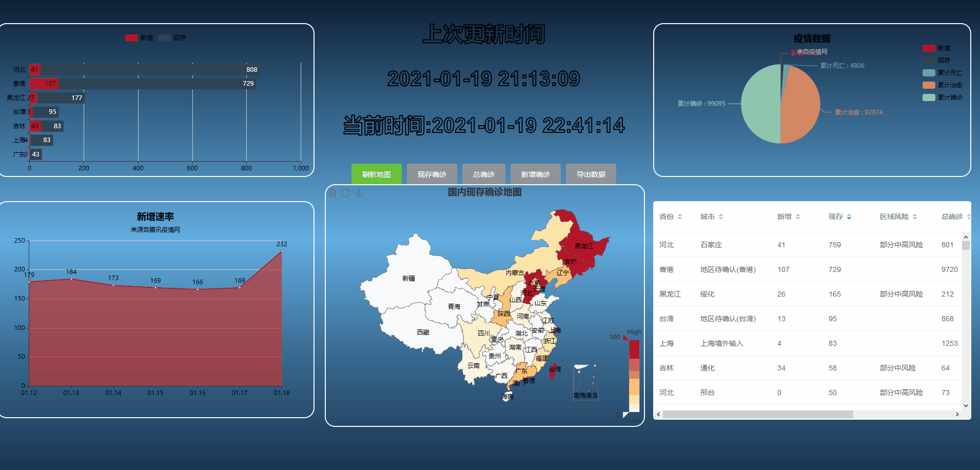This screenshot has height=470, width=980.
Task: Click the map's restore (refresh) toolbox icon
Action: 346,193
